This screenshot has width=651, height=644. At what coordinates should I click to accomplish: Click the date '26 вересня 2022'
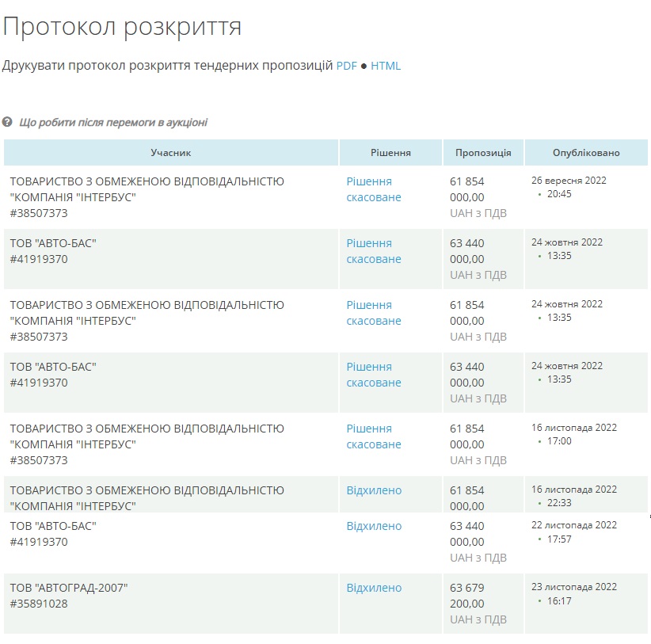(x=569, y=180)
